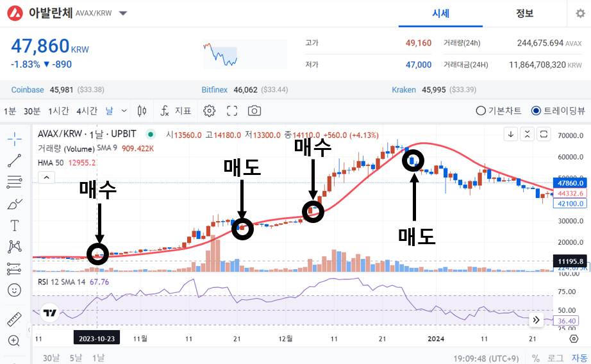Collapse the indicator legend chevron
Viewport: 591px width, 364px height.
click(x=46, y=178)
